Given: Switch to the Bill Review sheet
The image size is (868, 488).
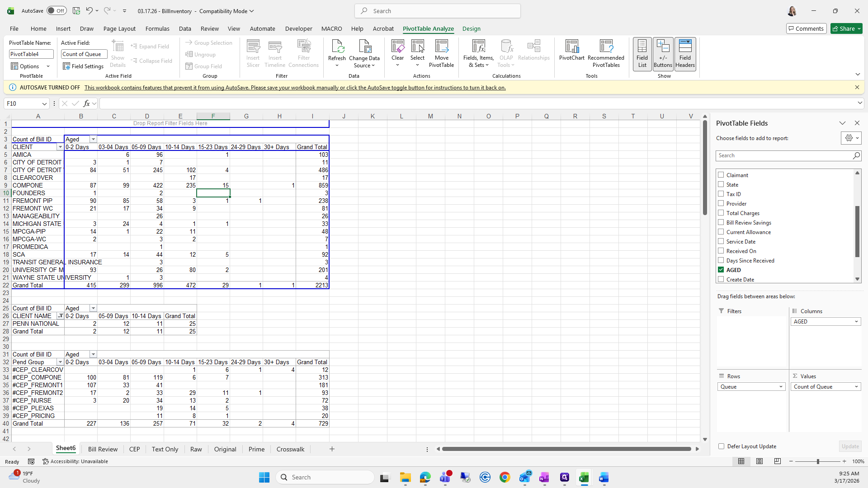Looking at the screenshot, I should tap(103, 449).
